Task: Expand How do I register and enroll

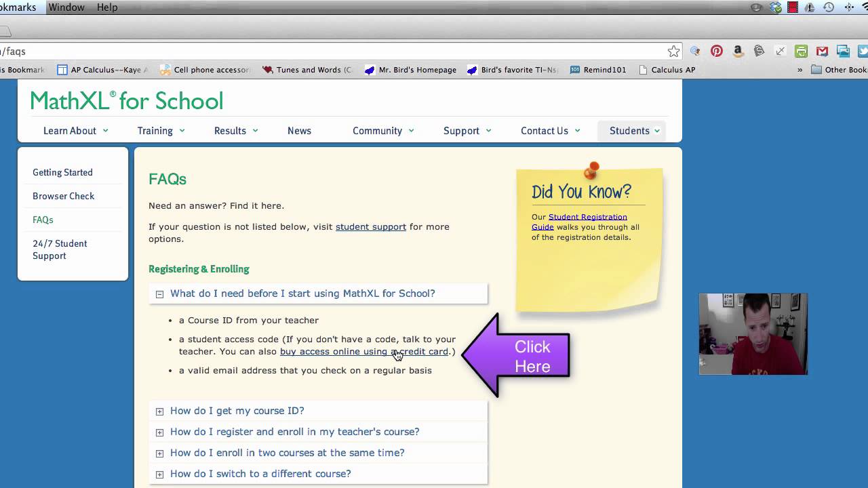Action: pos(317,432)
